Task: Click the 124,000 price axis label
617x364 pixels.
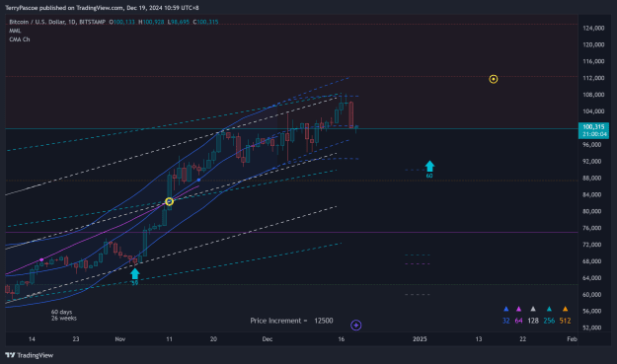Action: (593, 29)
